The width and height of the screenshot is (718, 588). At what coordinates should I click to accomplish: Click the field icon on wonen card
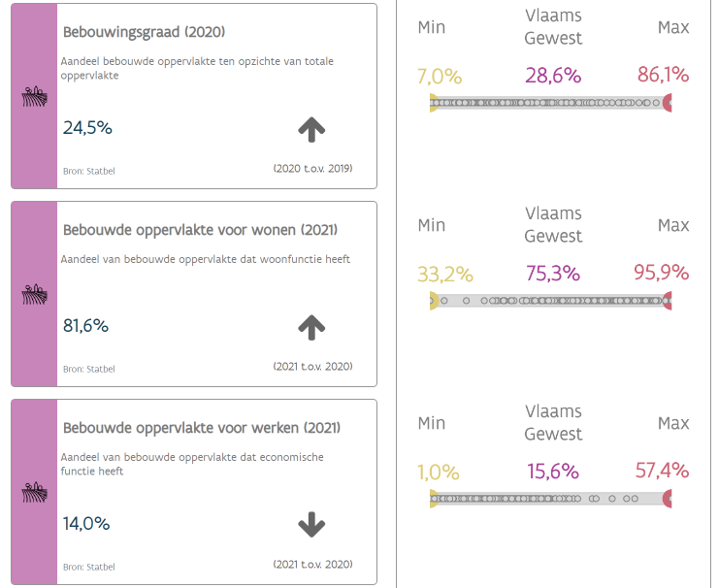coord(34,295)
